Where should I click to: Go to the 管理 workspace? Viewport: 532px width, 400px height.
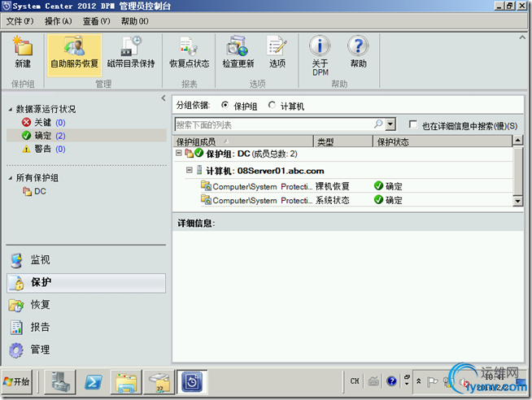(86, 350)
